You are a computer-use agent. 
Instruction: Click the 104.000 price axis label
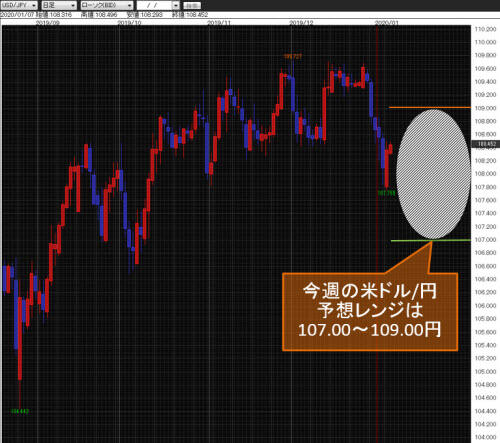(485, 437)
